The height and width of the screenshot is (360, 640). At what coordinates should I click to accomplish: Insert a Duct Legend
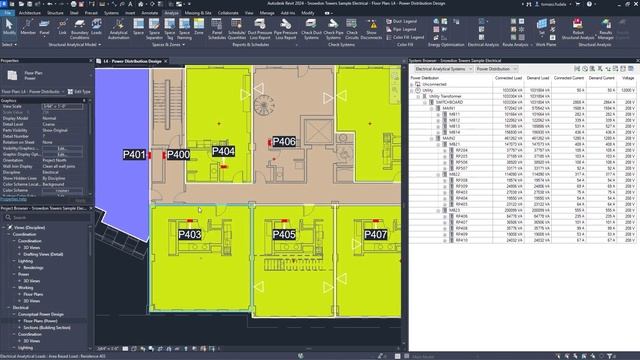(402, 21)
